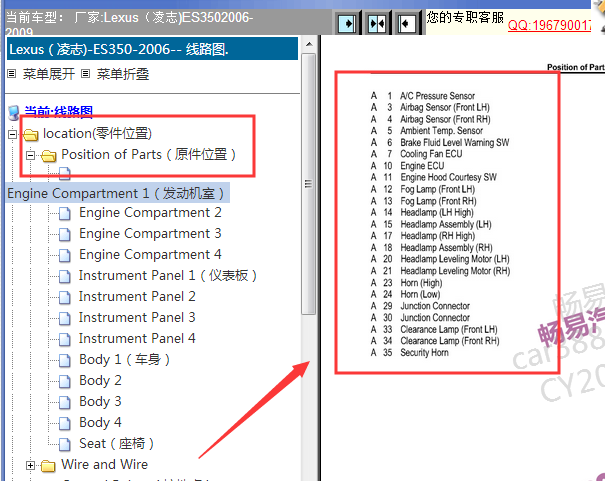Open Engine Compartment 2
Viewport: 605px width, 481px height.
[x=150, y=213]
